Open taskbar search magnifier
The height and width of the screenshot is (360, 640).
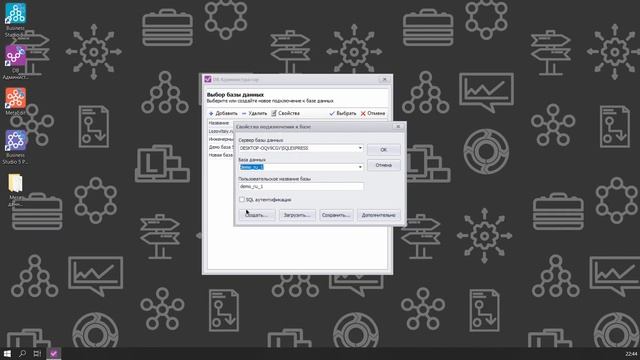point(22,353)
